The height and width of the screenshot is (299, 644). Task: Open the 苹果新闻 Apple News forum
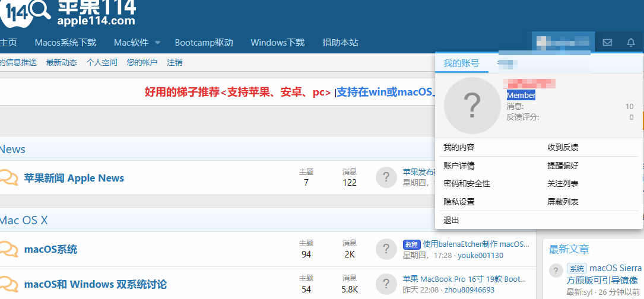(x=74, y=178)
